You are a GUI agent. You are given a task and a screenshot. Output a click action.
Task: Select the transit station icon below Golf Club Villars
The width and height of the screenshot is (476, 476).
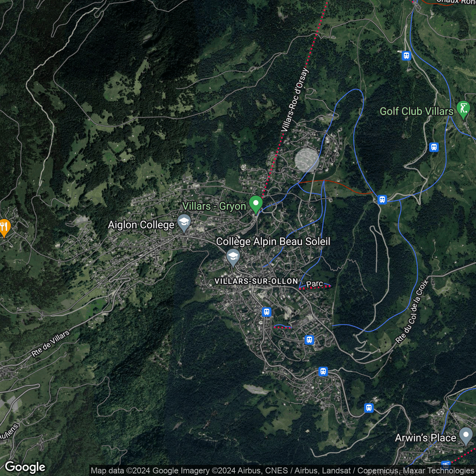pos(434,147)
